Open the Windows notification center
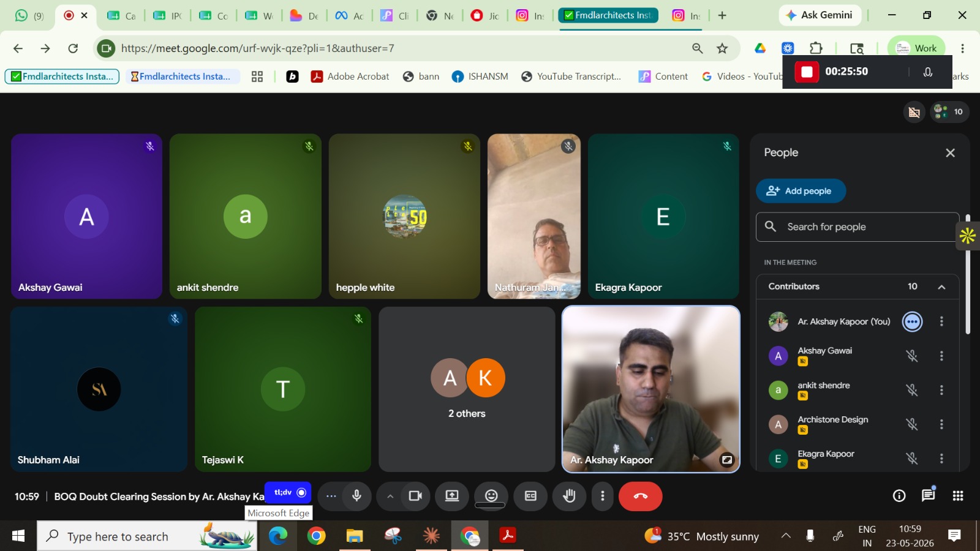Screen dimensions: 980x551 954,536
